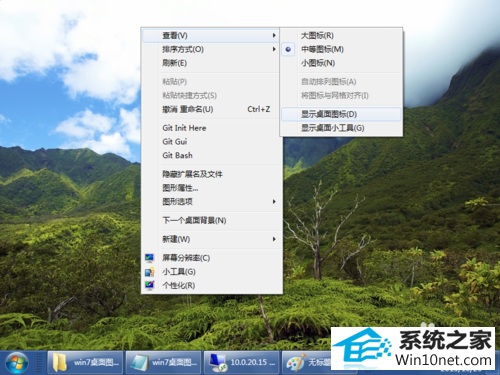Click 刷新(E) to refresh desktop
The image size is (500, 375).
(x=212, y=63)
